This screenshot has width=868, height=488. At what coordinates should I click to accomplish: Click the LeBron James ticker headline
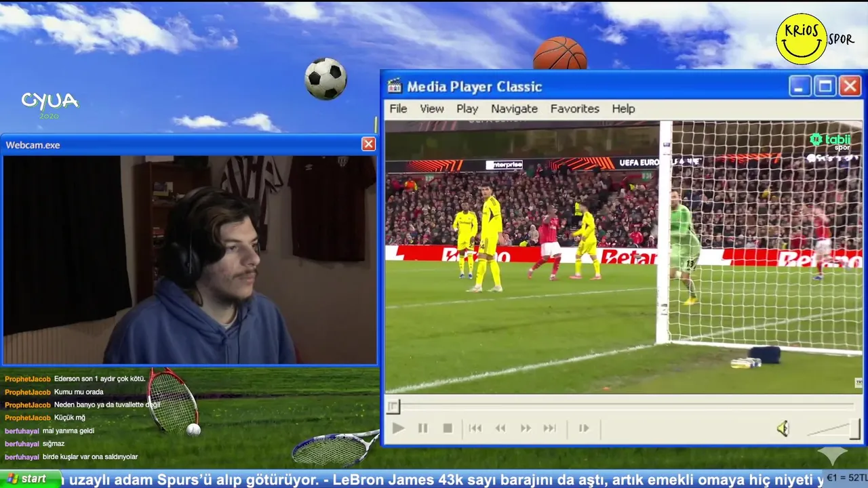(x=576, y=480)
